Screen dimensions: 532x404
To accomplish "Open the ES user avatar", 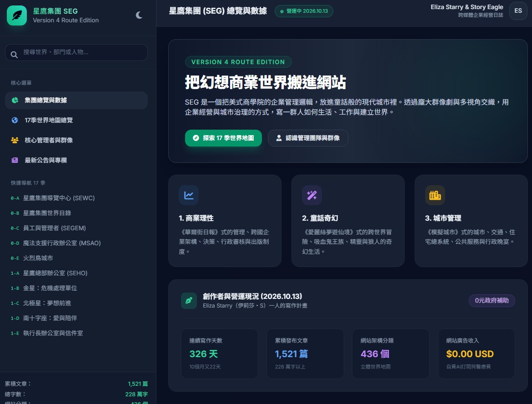I will [x=518, y=11].
